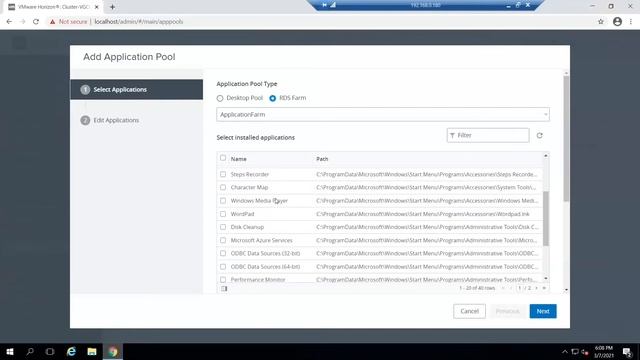
Task: Click the Wordpad.lnk path cell
Action: pyautogui.click(x=422, y=214)
